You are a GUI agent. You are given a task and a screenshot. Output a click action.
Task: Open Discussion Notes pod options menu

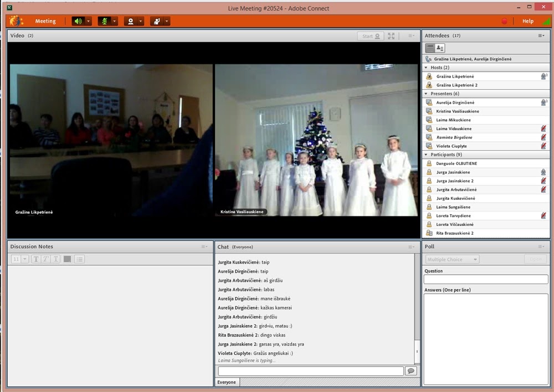[204, 246]
